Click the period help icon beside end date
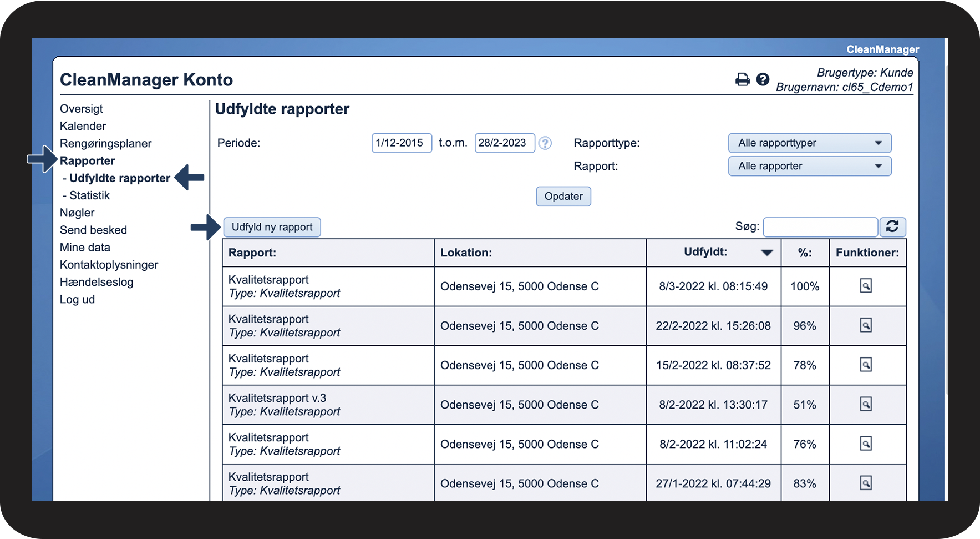 545,143
